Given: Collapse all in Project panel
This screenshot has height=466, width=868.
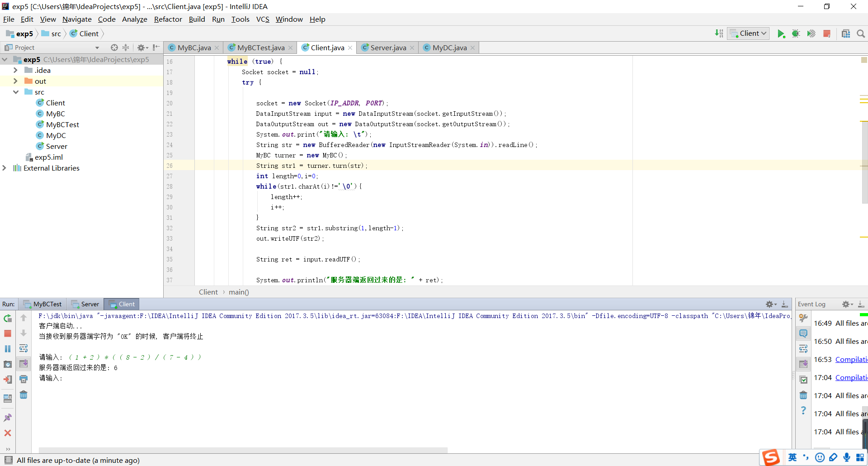Looking at the screenshot, I should (x=126, y=48).
